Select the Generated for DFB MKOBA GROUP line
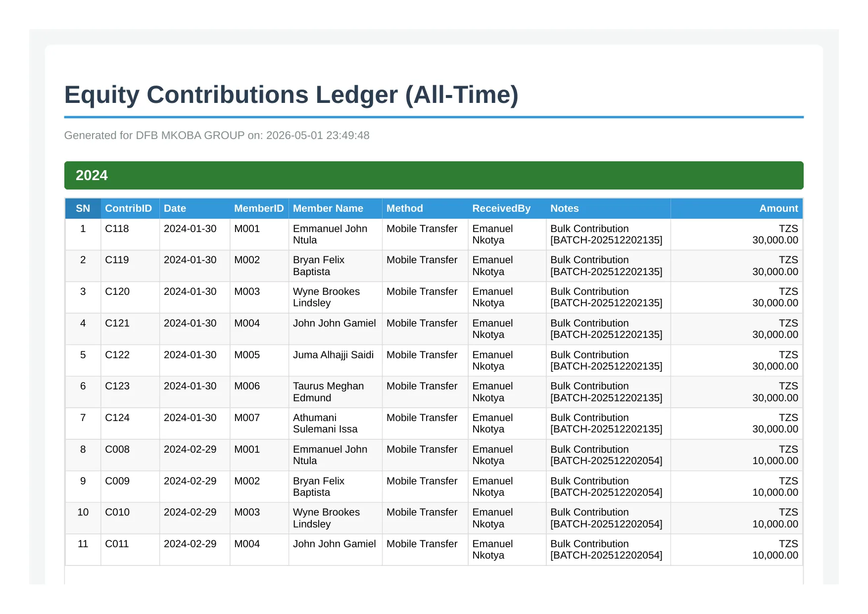868x614 pixels. point(217,135)
